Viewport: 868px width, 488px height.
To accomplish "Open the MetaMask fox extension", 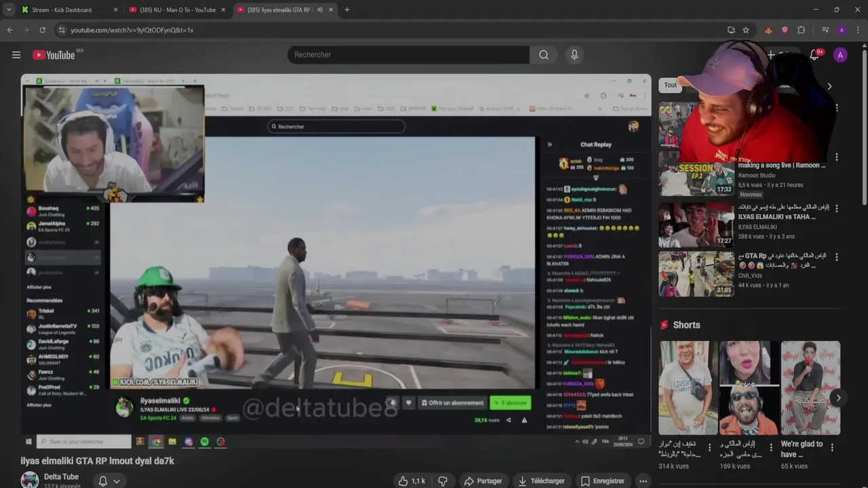I will [x=768, y=30].
